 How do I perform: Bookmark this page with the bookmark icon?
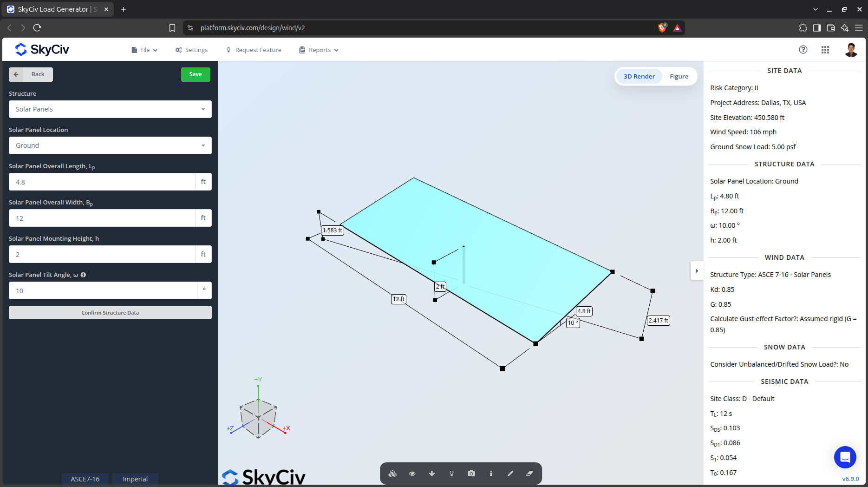point(172,28)
